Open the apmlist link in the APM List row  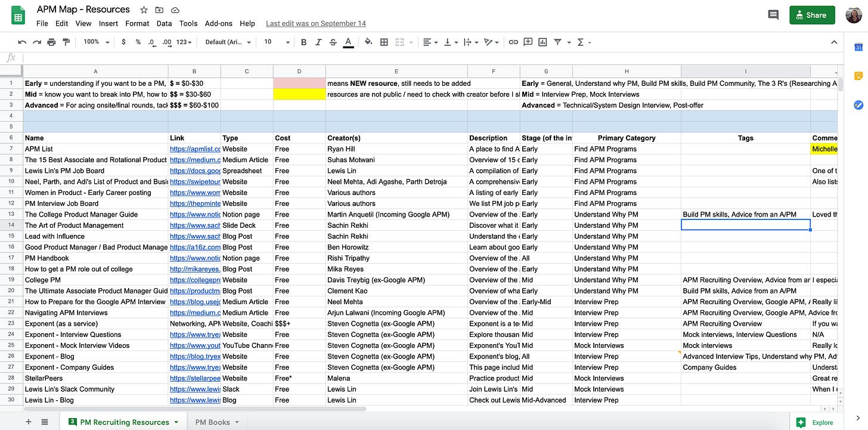[195, 149]
